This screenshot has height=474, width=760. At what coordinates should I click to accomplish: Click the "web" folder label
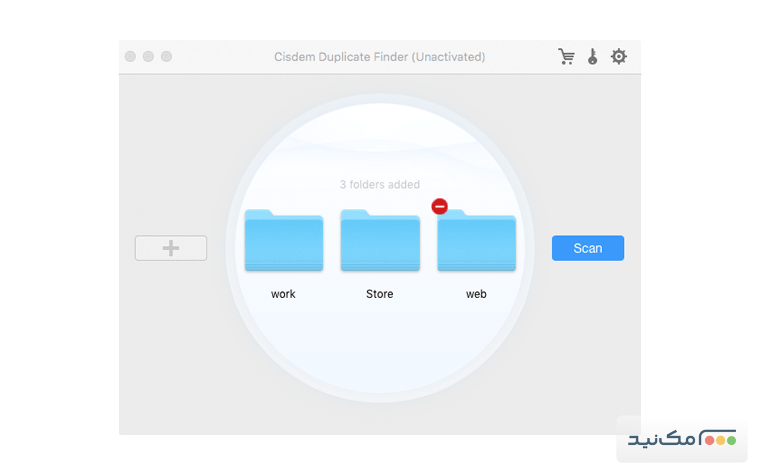point(476,294)
